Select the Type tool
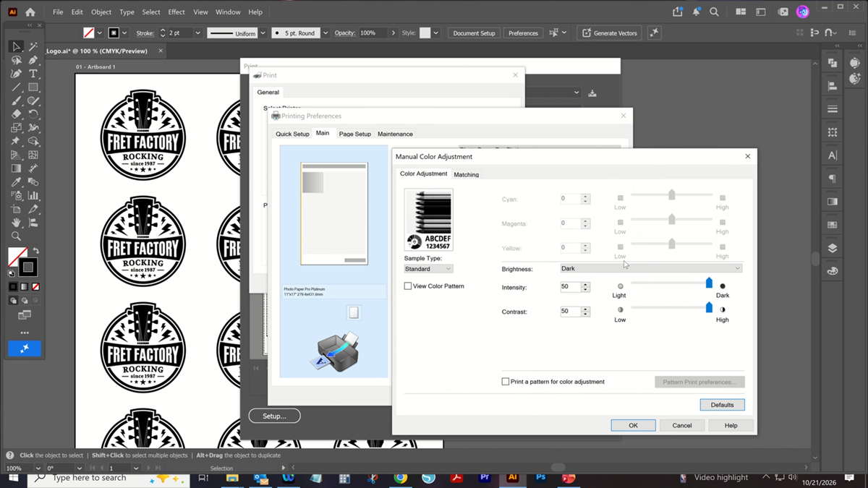 (33, 74)
